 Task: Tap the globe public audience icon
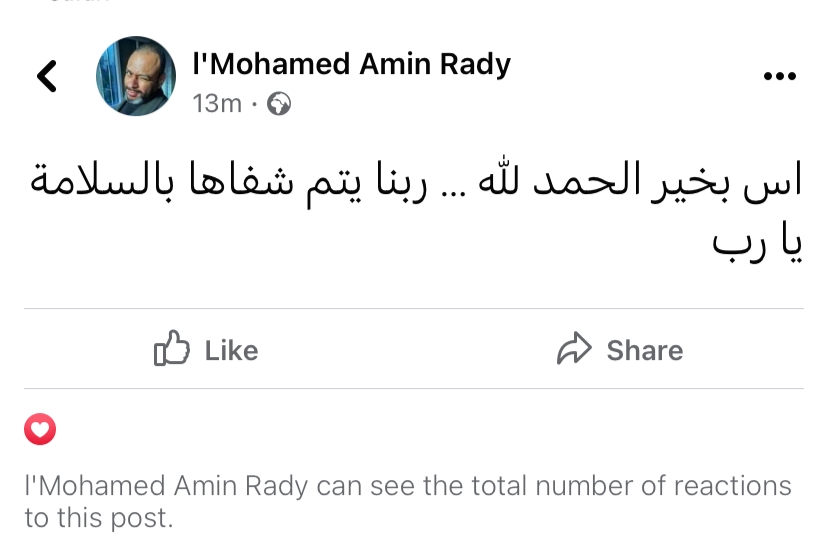pyautogui.click(x=278, y=103)
